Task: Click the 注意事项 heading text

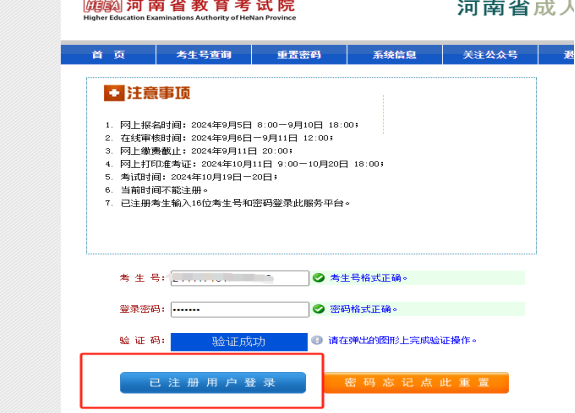Action: [x=158, y=93]
